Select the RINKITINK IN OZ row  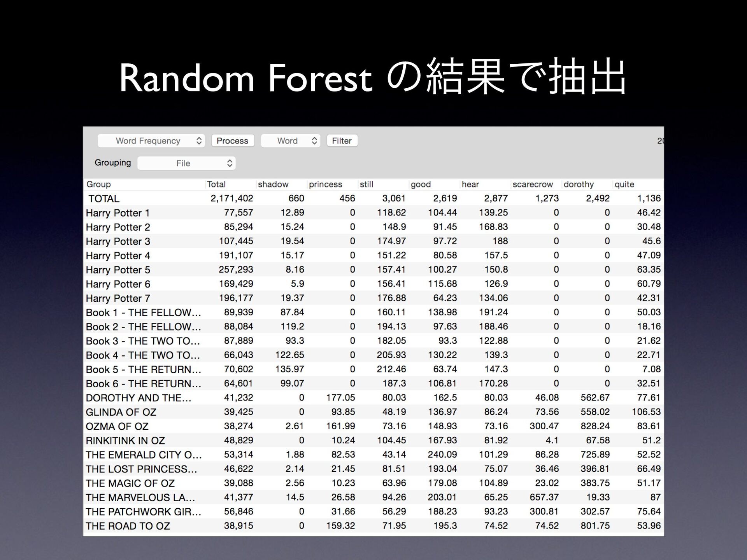point(373,441)
